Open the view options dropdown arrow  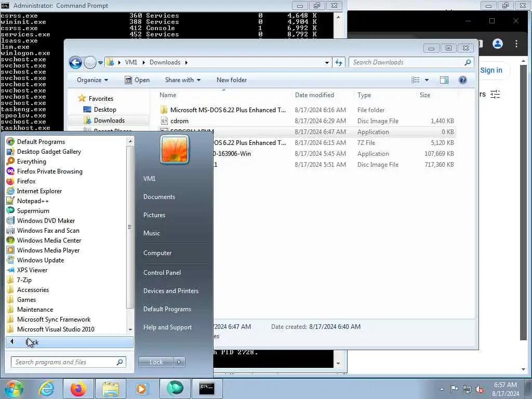427,80
